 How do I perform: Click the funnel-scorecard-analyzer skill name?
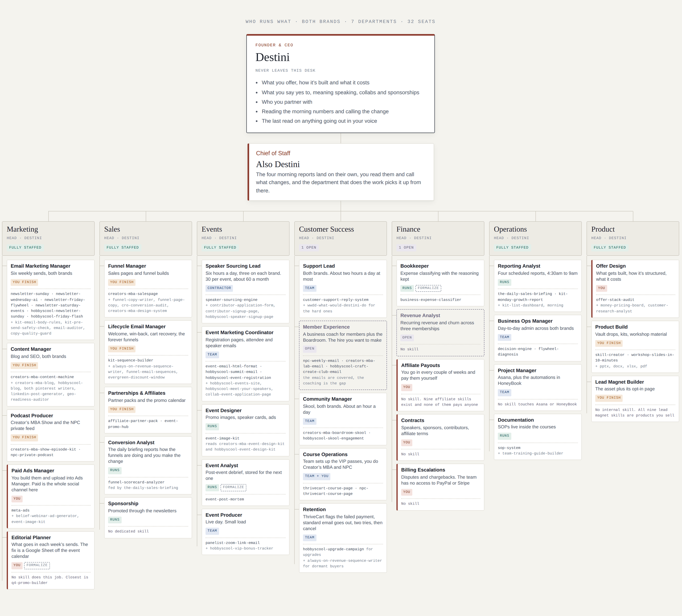(136, 482)
